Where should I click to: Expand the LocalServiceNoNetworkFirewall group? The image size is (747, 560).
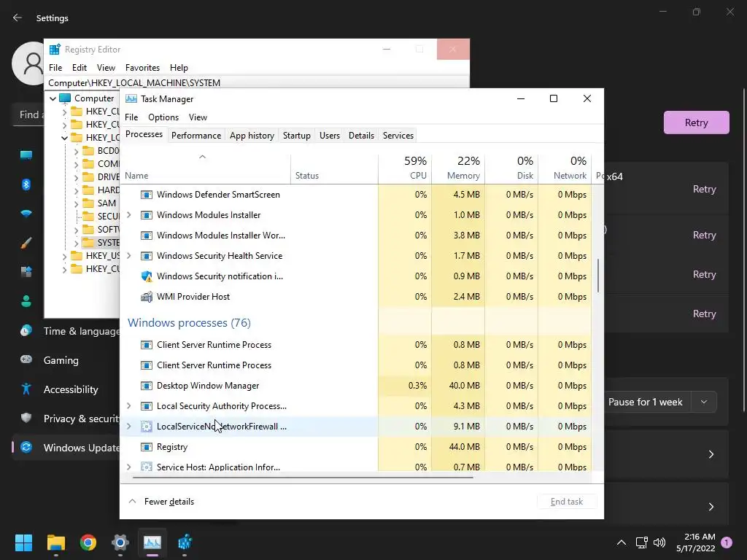[x=129, y=427]
